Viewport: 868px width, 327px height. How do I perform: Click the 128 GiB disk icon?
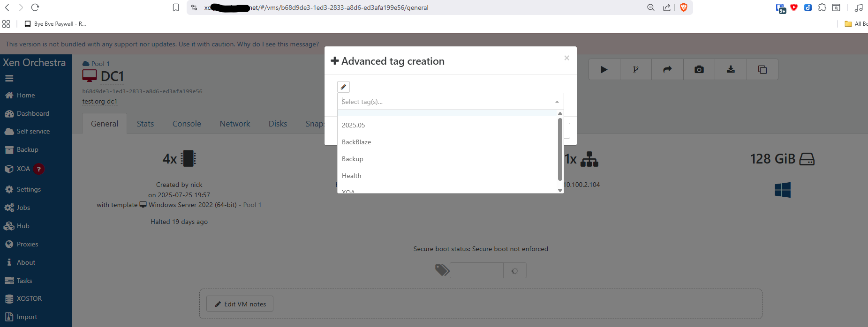[807, 159]
